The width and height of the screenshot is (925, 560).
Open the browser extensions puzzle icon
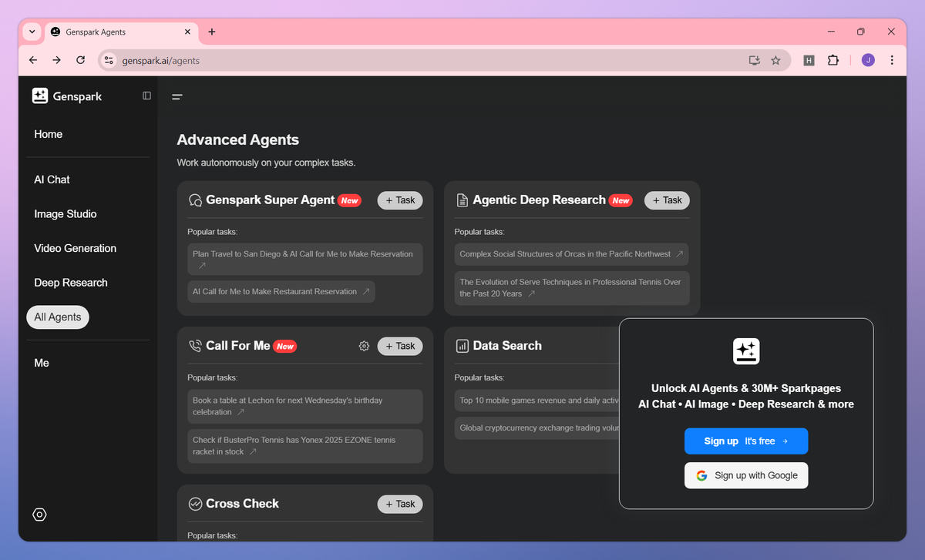click(x=833, y=60)
